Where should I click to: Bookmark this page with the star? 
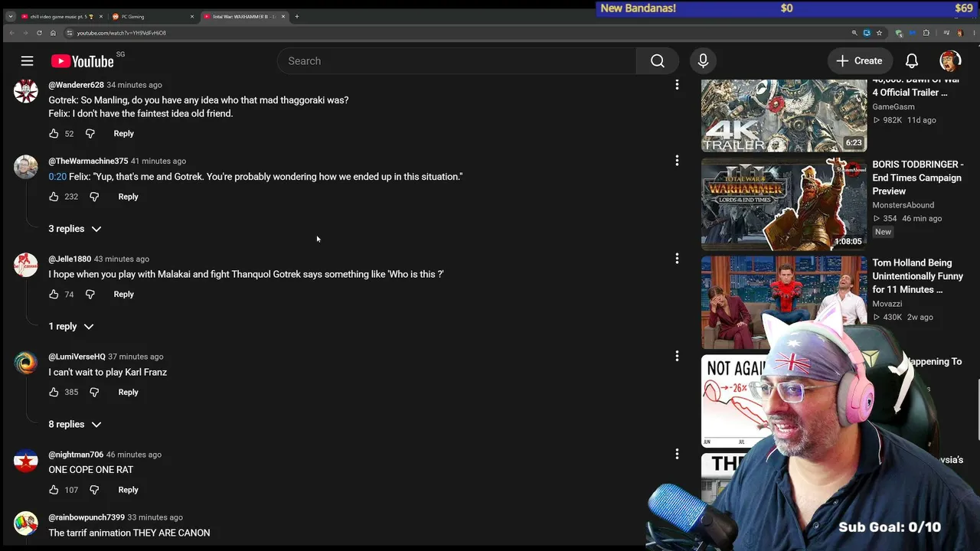(x=879, y=33)
